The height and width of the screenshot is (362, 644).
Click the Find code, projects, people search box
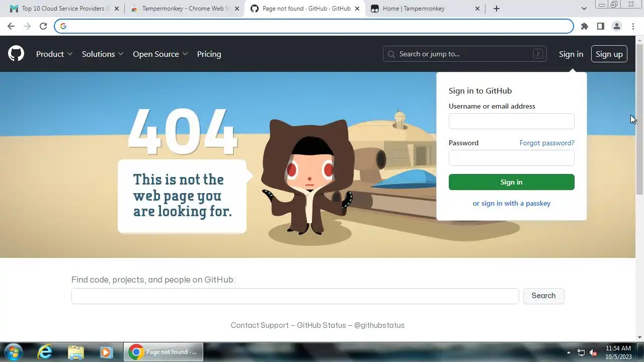tap(295, 296)
